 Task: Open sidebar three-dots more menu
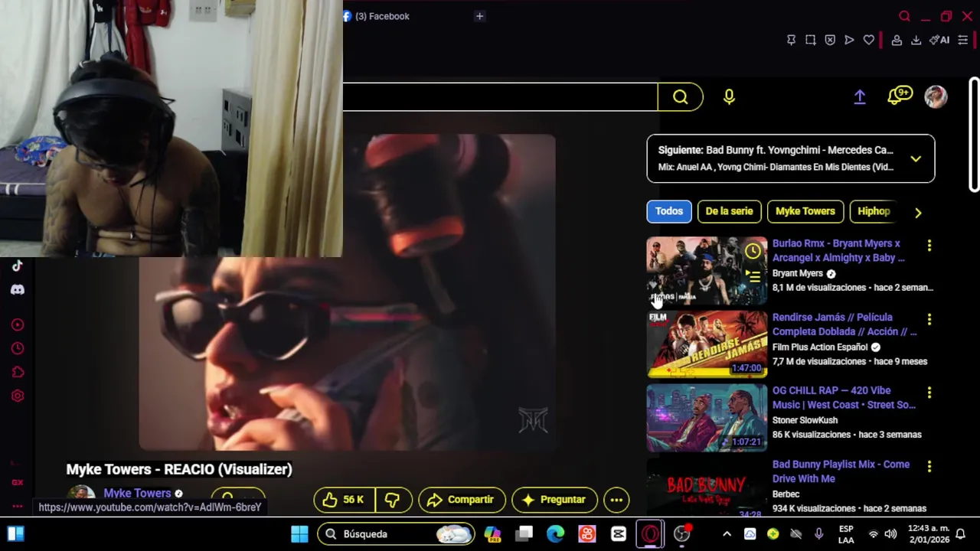point(17,505)
